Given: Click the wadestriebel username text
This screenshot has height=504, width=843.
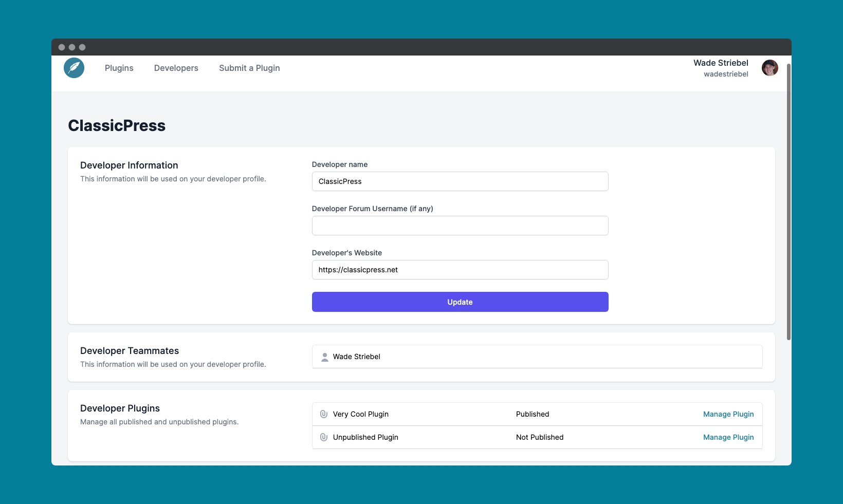Looking at the screenshot, I should pyautogui.click(x=726, y=74).
